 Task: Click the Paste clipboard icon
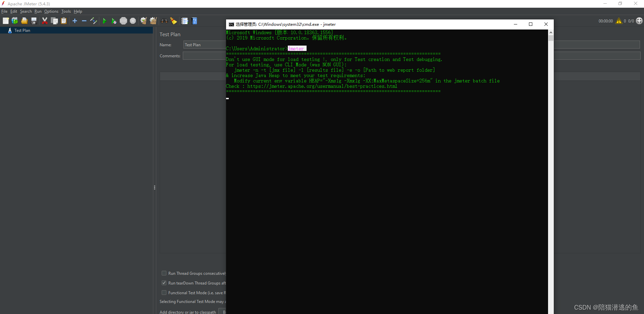pos(64,21)
